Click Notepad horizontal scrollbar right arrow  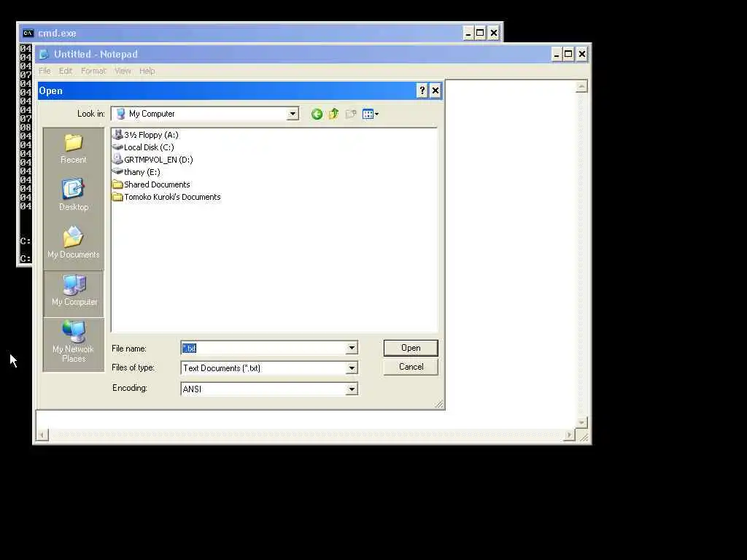click(x=569, y=435)
